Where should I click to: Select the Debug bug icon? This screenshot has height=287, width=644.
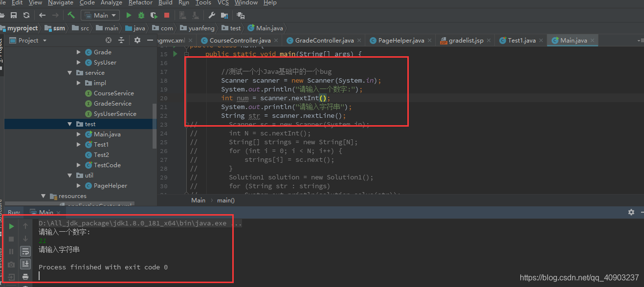141,15
